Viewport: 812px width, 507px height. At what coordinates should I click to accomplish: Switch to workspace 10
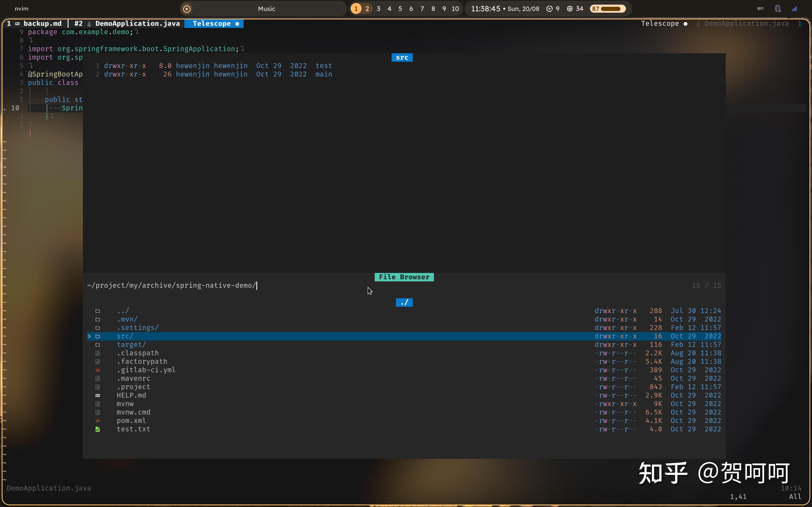point(455,9)
